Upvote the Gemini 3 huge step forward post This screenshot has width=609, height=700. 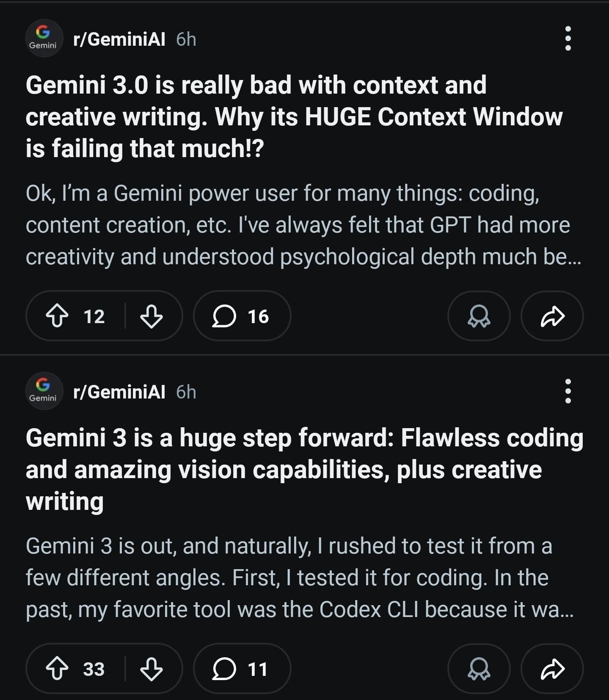click(x=57, y=669)
